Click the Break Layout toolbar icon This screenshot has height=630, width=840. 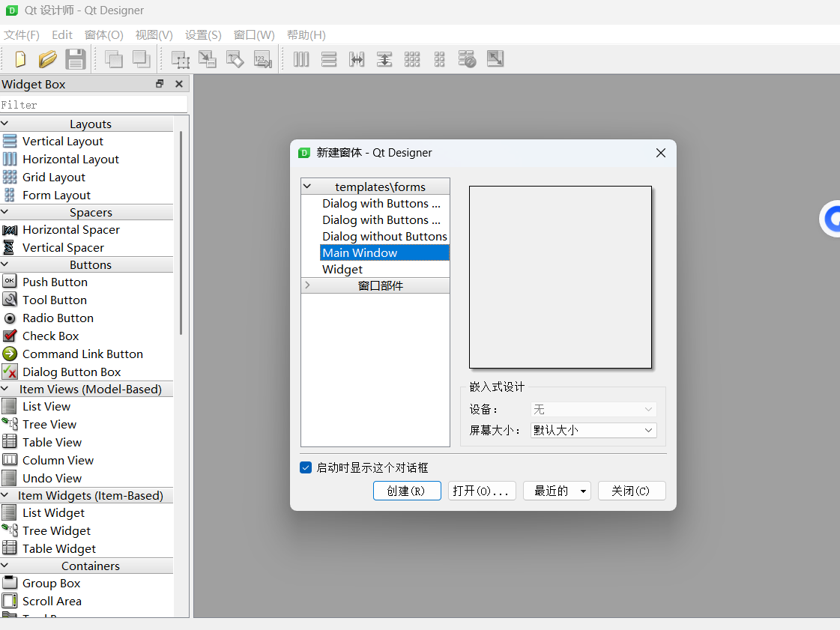click(467, 59)
